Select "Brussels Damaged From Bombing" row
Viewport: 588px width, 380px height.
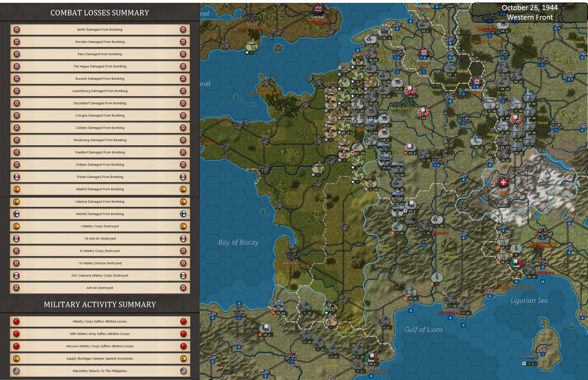coord(100,79)
